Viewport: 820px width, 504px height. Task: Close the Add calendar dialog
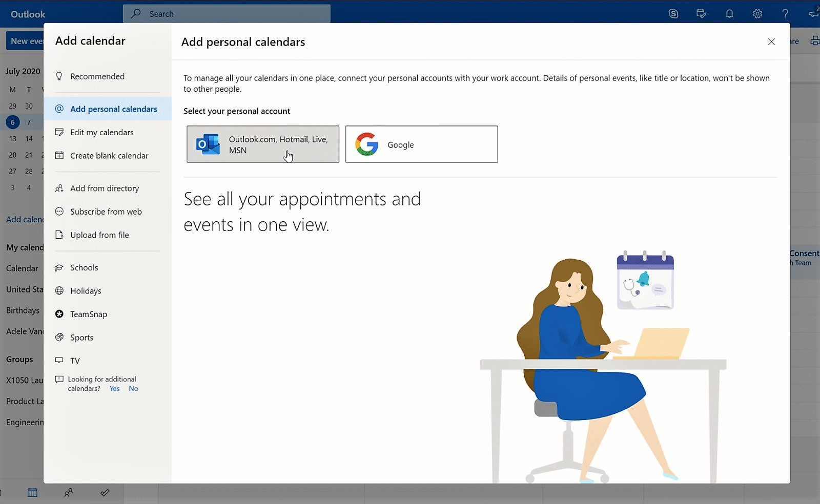771,41
